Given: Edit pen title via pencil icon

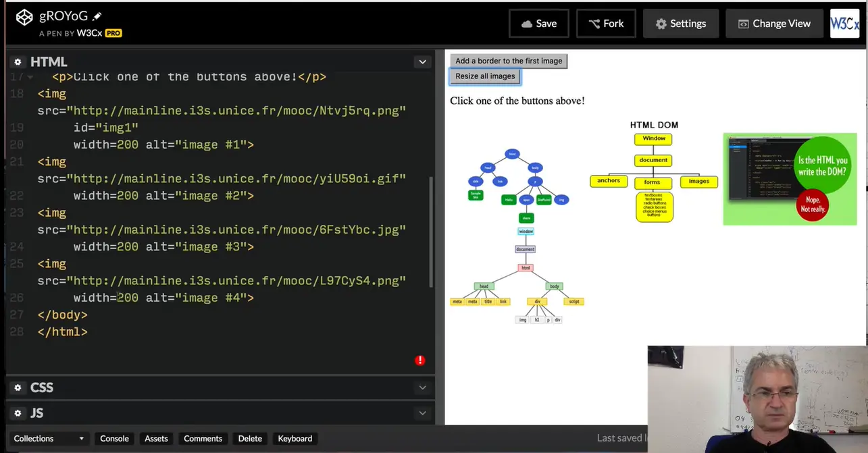Looking at the screenshot, I should [97, 16].
